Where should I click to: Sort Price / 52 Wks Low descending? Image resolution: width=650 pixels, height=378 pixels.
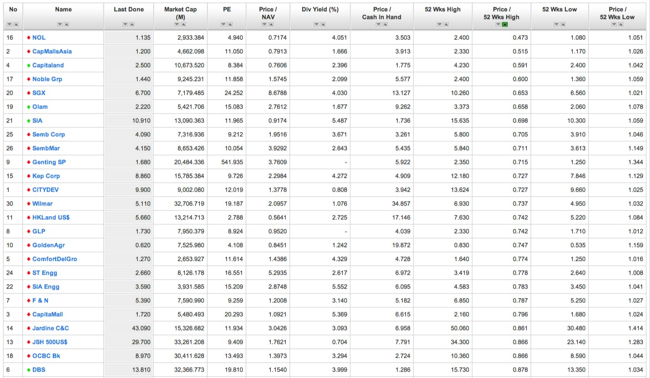point(614,25)
